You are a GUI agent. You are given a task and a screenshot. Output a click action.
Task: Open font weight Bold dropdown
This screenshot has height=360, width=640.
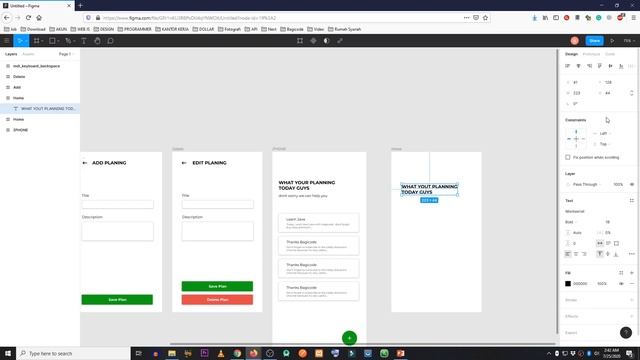click(571, 222)
